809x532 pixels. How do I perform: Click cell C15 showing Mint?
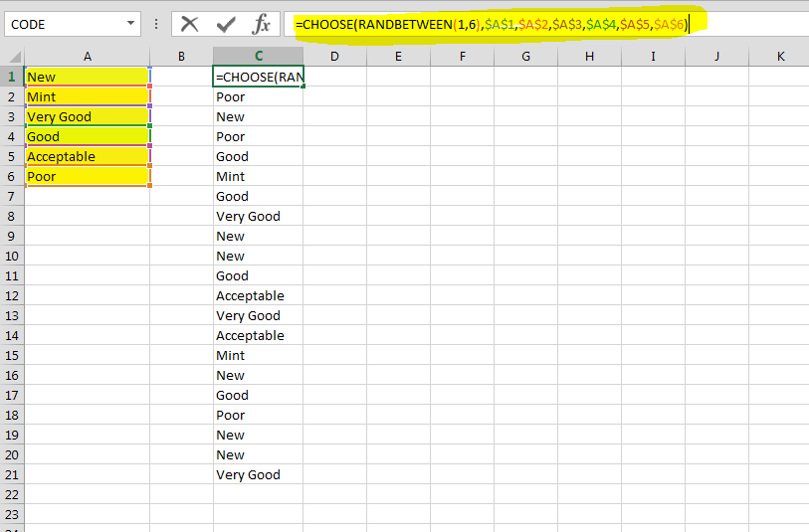pyautogui.click(x=259, y=355)
